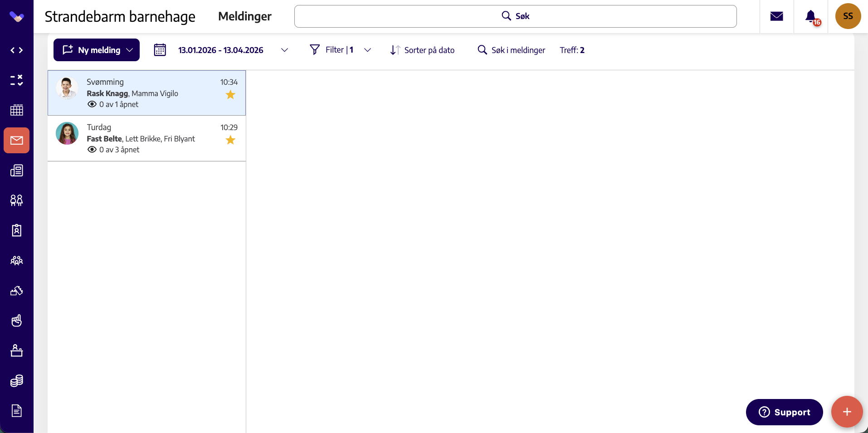Expand the Filter dropdown chevron

point(368,50)
